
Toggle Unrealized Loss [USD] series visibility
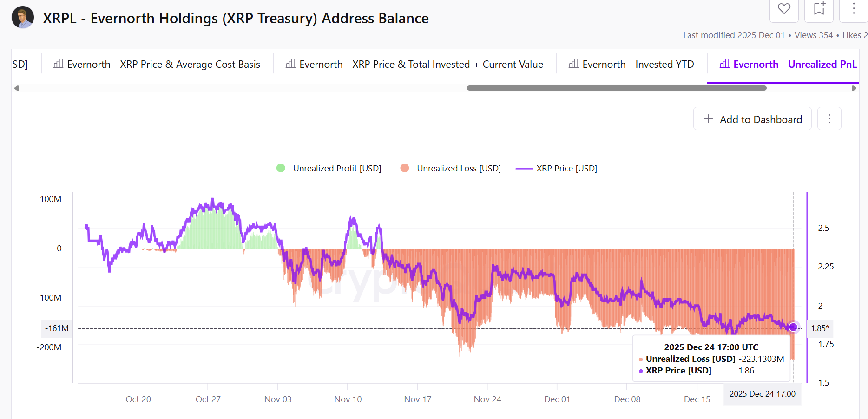click(451, 168)
